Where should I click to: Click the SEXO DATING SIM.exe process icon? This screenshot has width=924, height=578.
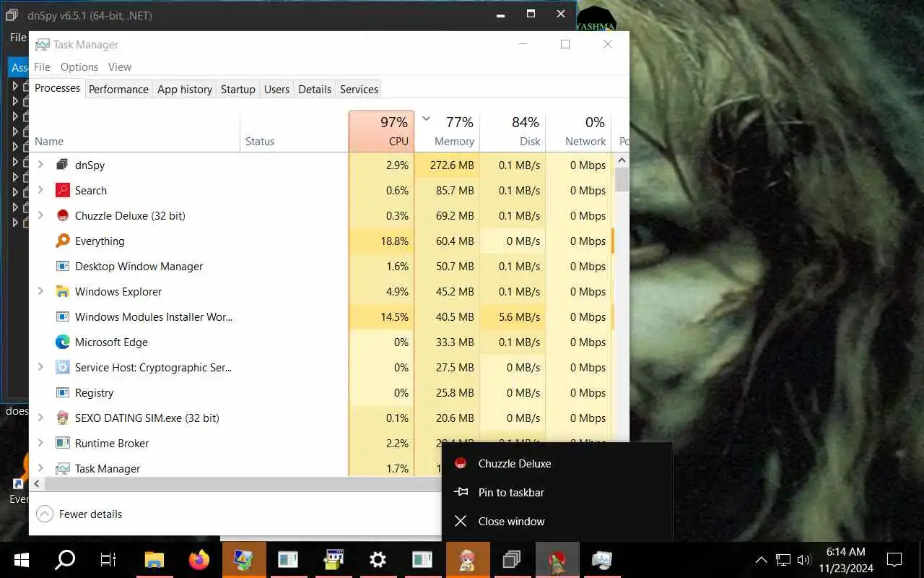coord(62,418)
